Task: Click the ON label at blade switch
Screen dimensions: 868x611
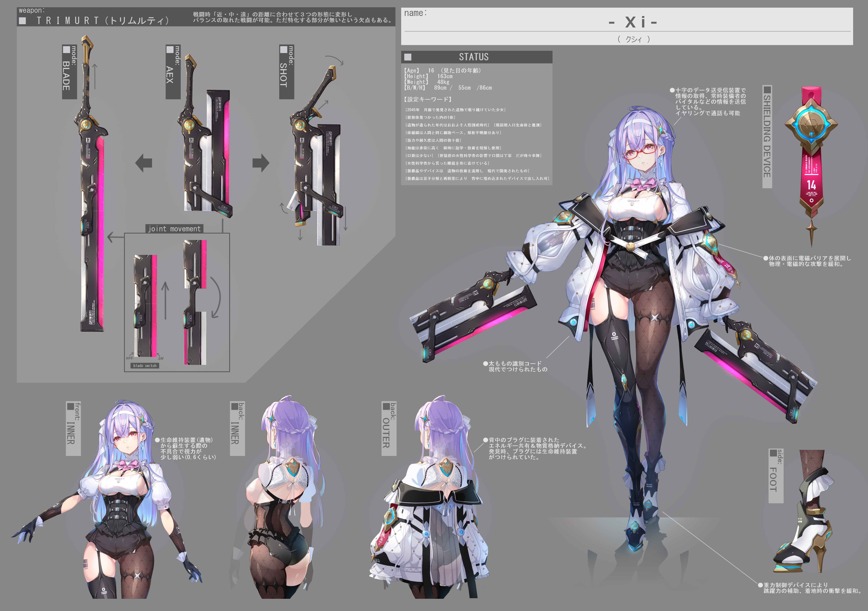Action: (161, 358)
